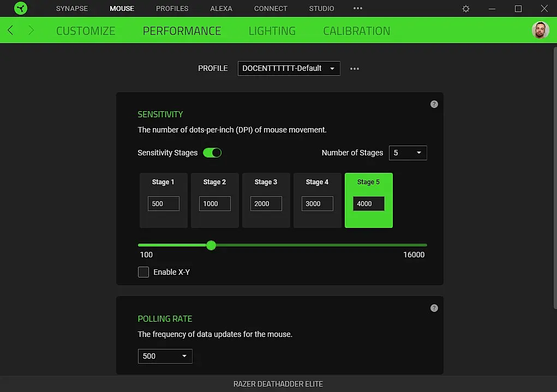The image size is (557, 392).
Task: Click the Stage 2 DPI field 1000
Action: tap(214, 203)
